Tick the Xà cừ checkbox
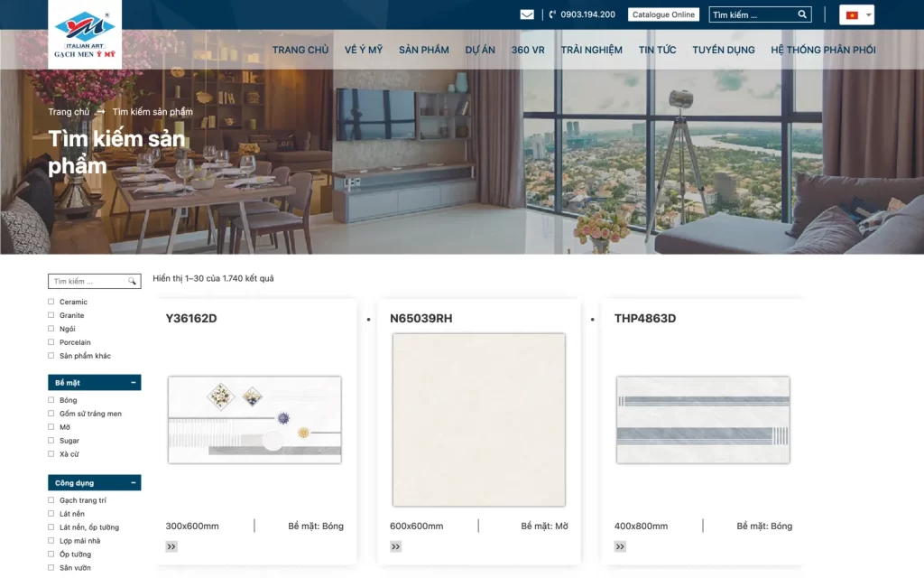Image resolution: width=924 pixels, height=578 pixels. 51,454
